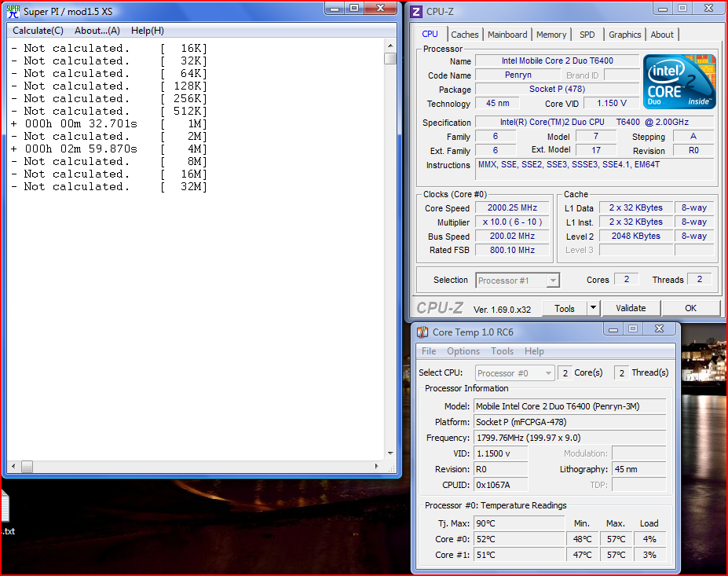728x576 pixels.
Task: Switch to the Memory tab in CPU-Z
Action: point(551,35)
